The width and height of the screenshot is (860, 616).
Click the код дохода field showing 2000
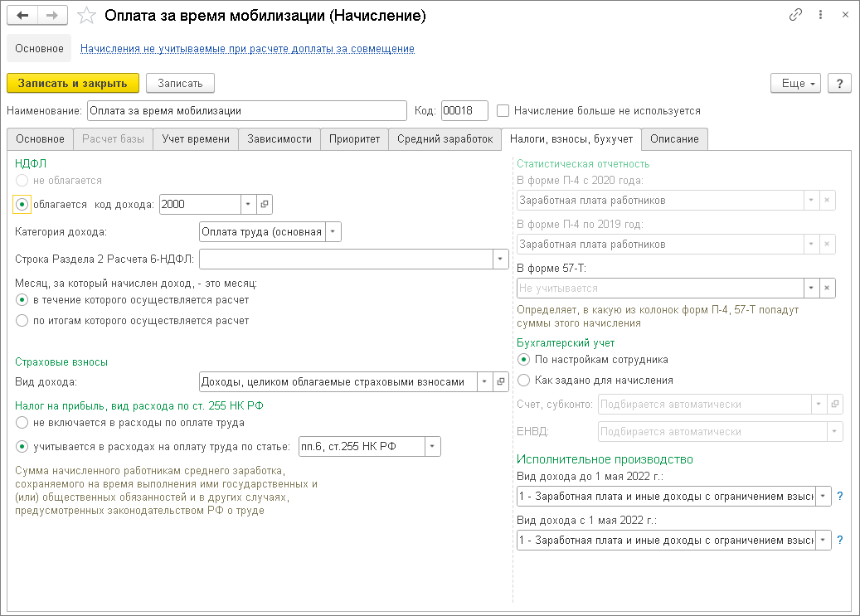coord(200,204)
